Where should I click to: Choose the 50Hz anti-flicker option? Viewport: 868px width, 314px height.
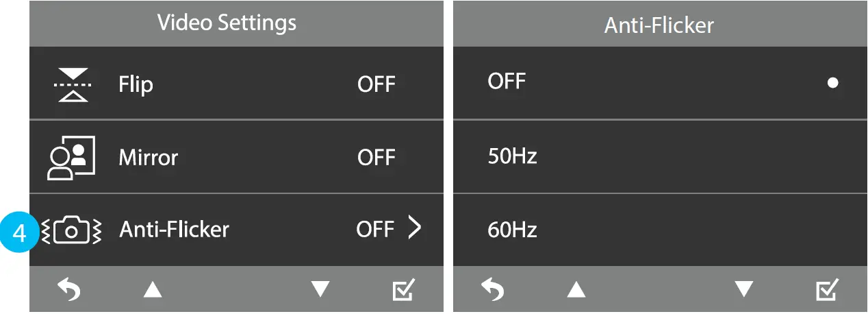512,156
